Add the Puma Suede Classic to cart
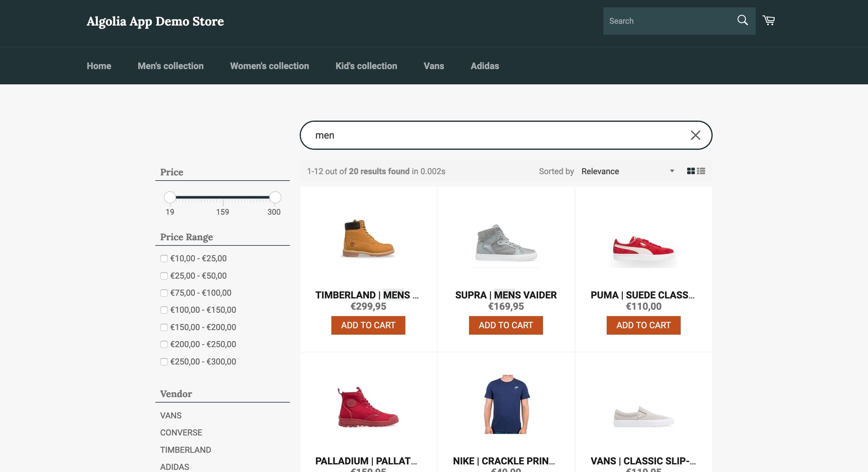868x472 pixels. coord(643,326)
